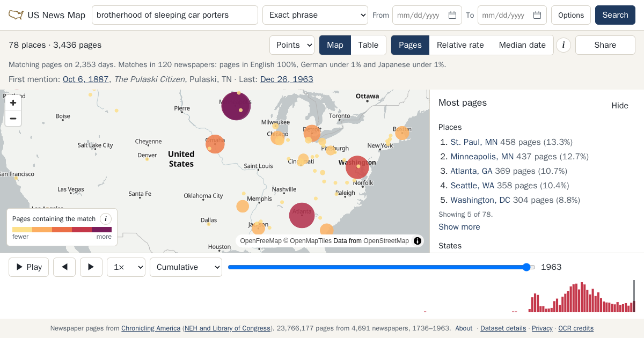Click the legend info icon
The height and width of the screenshot is (338, 644).
click(106, 219)
